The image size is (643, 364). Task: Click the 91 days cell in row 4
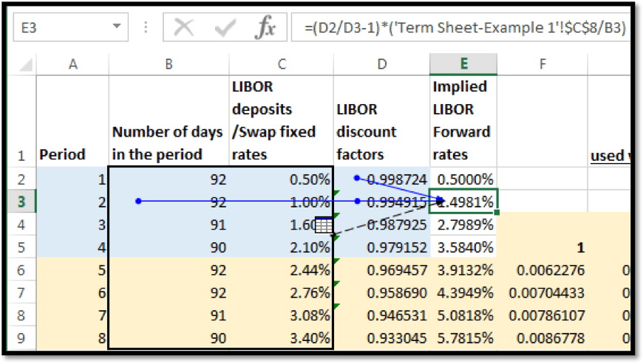click(x=169, y=224)
